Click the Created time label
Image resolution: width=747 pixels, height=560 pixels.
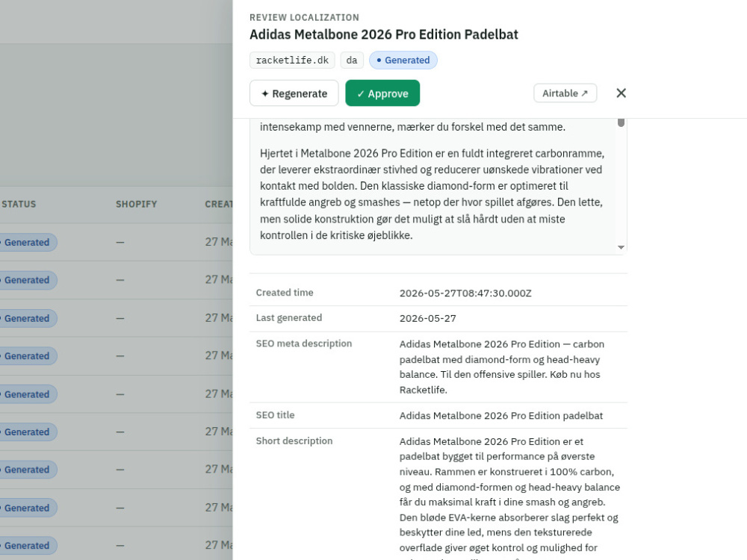click(x=285, y=293)
